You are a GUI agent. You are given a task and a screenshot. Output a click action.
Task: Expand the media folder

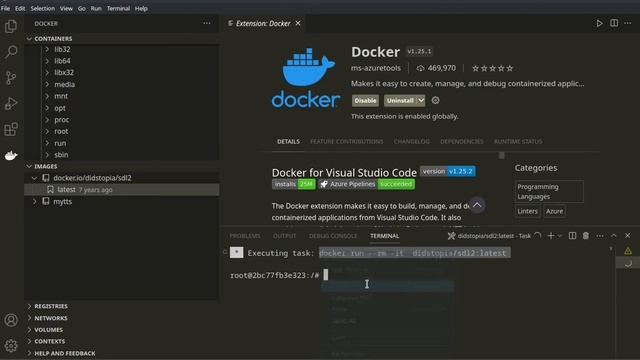pyautogui.click(x=47, y=84)
